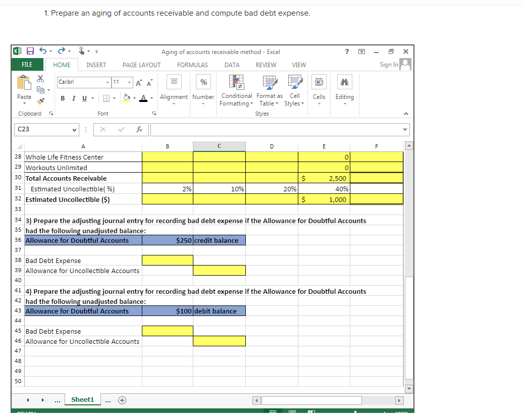Click the vertical scroll up arrow
The width and height of the screenshot is (525, 420).
click(x=409, y=146)
